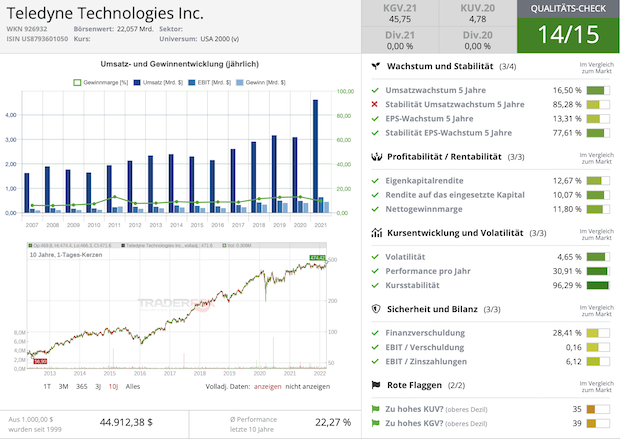The width and height of the screenshot is (620, 439).
Task: Click the green check beside Umsatzwachstum 5 Jahre
Action: click(375, 90)
